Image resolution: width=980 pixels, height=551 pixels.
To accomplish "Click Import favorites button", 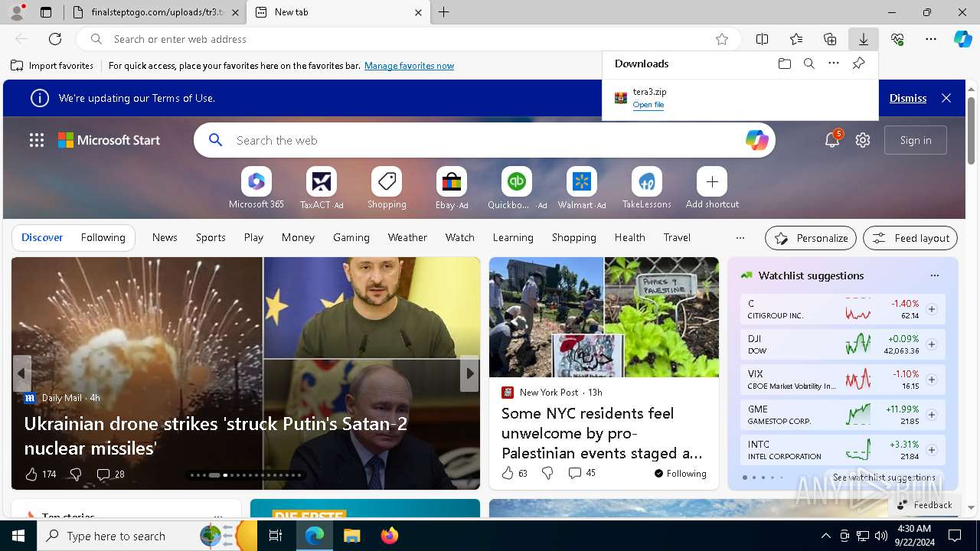I will coord(52,66).
